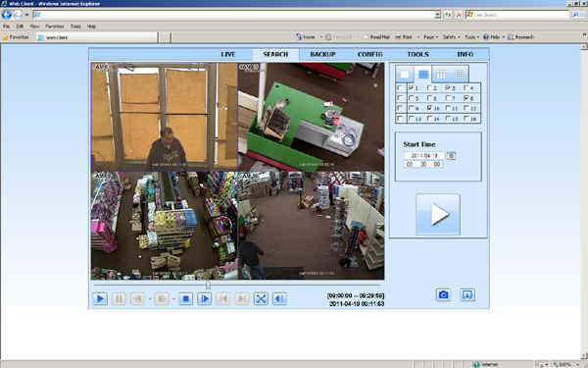Screen dimensions: 588x368
Task: Click the download/save icon beside the camera
Action: click(x=467, y=294)
